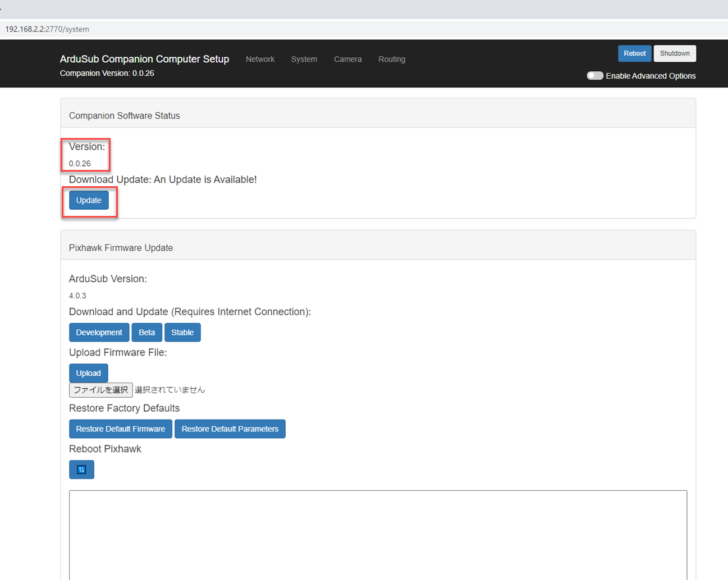Click the Update button for companion software
728x580 pixels.
pos(89,200)
